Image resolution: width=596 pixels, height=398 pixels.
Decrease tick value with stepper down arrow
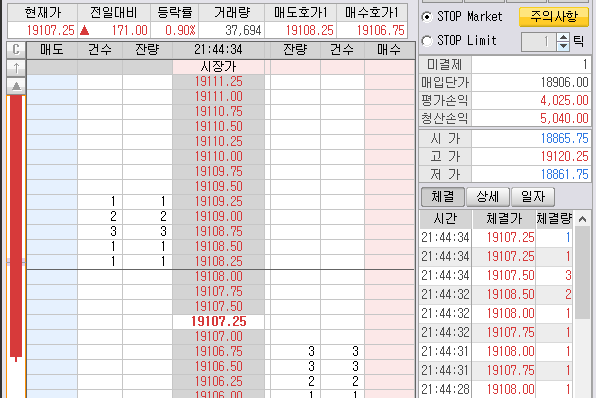tap(563, 46)
